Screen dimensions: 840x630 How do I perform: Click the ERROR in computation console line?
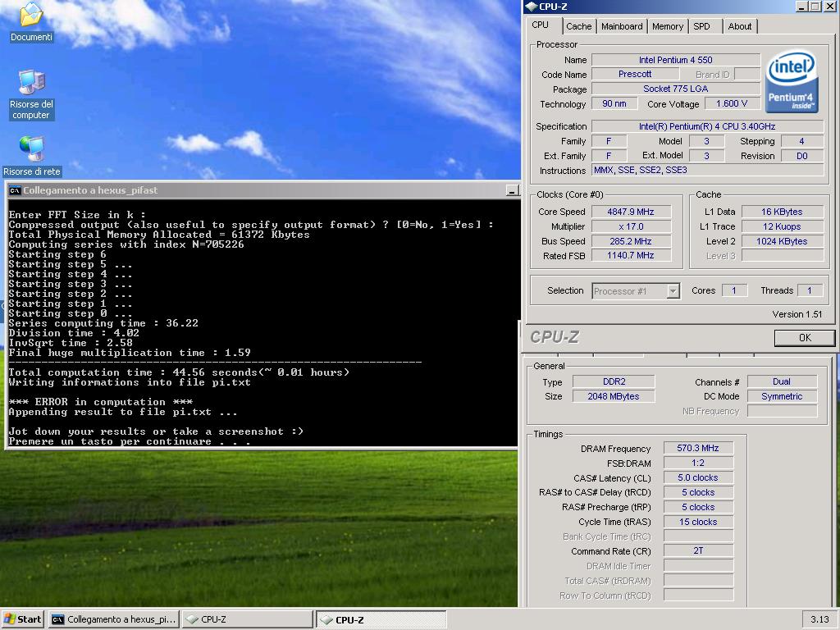pos(101,402)
